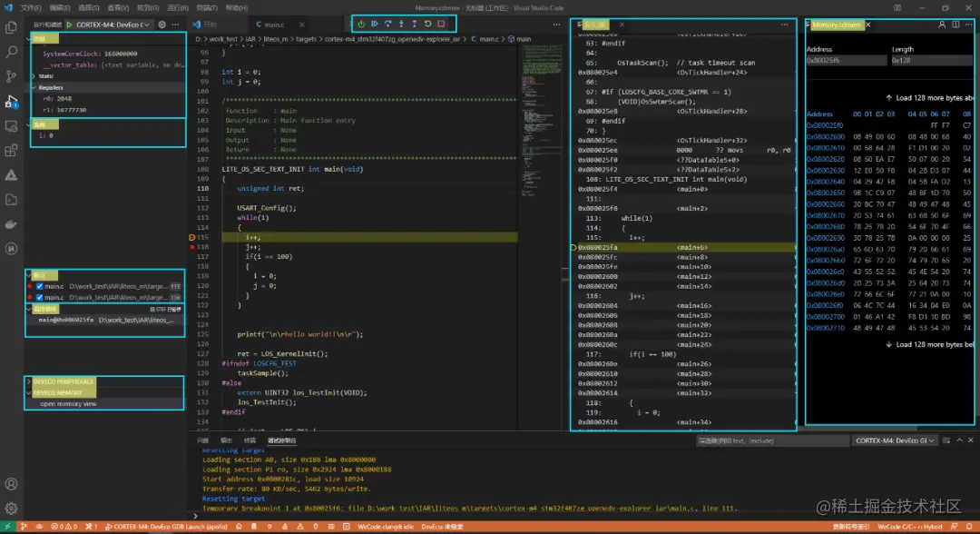Open the Accounts icon in activity bar

coord(11,484)
